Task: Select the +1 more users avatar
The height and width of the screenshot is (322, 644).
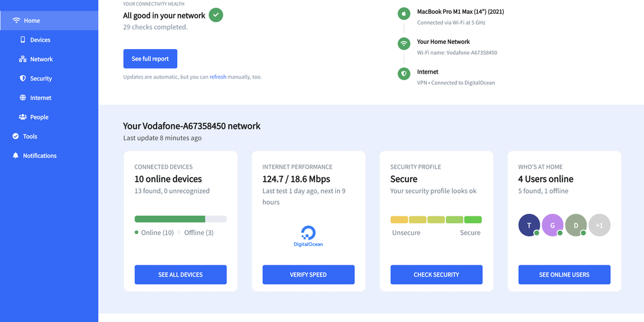Action: pyautogui.click(x=599, y=225)
